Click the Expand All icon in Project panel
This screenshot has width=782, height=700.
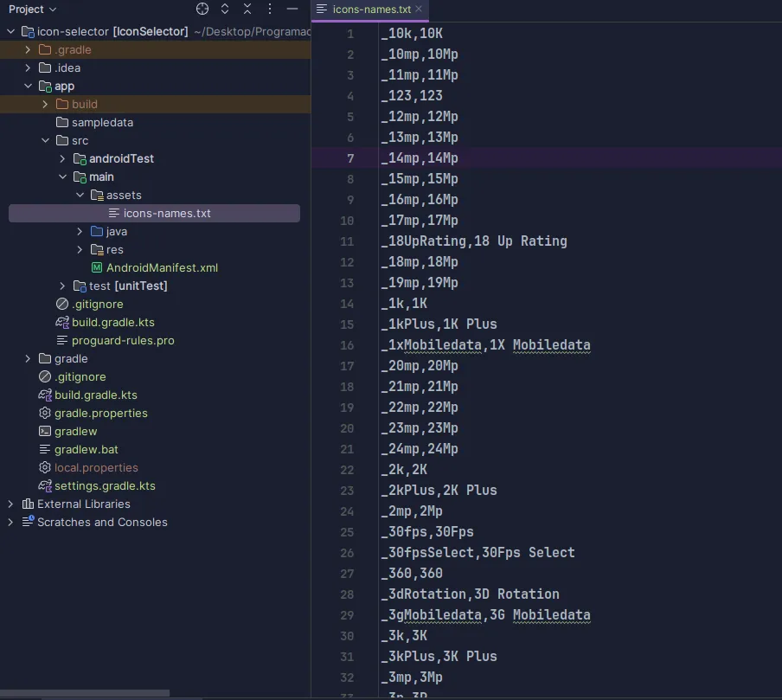pyautogui.click(x=226, y=9)
